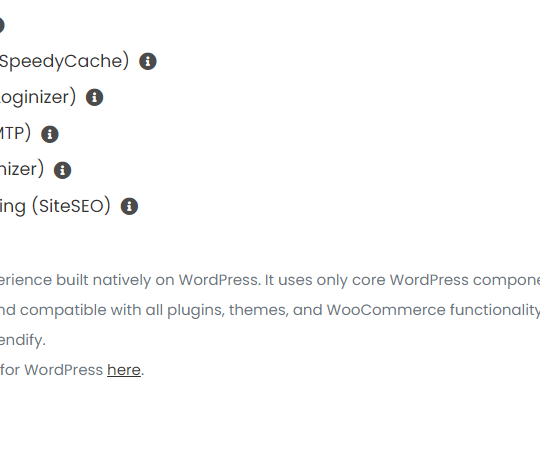Click the word 'ing' before (SiteSEO)
540x452 pixels.
[13, 207]
